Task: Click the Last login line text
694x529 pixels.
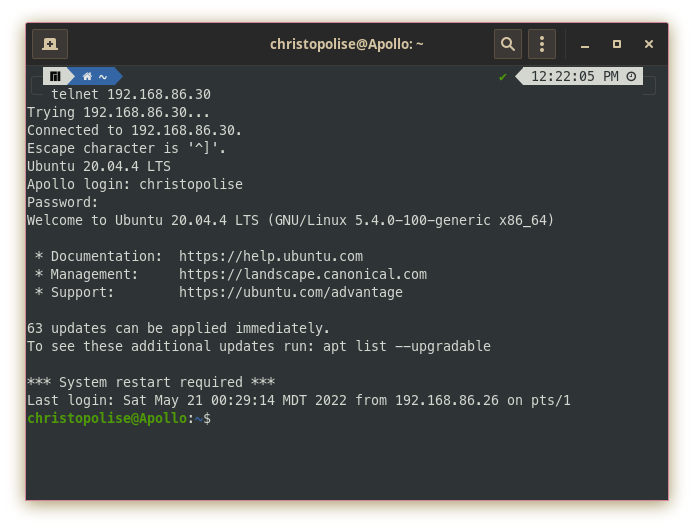Action: coord(299,401)
